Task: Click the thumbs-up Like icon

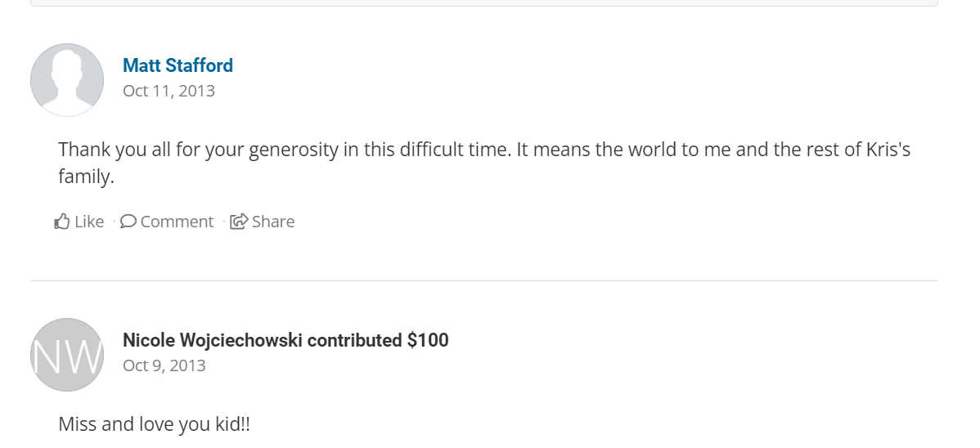Action: pos(62,222)
